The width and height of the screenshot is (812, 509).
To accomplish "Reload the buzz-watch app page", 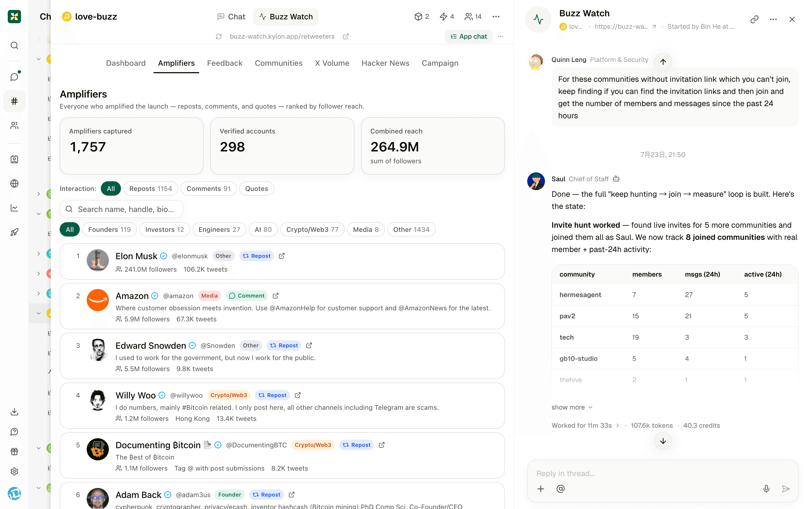I will click(x=219, y=36).
